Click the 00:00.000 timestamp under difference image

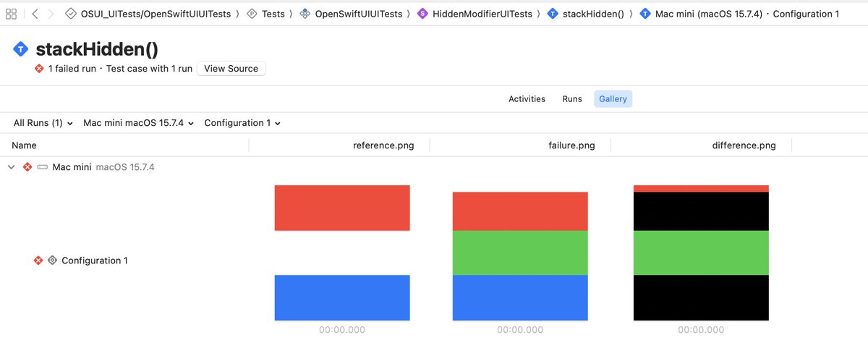(701, 330)
